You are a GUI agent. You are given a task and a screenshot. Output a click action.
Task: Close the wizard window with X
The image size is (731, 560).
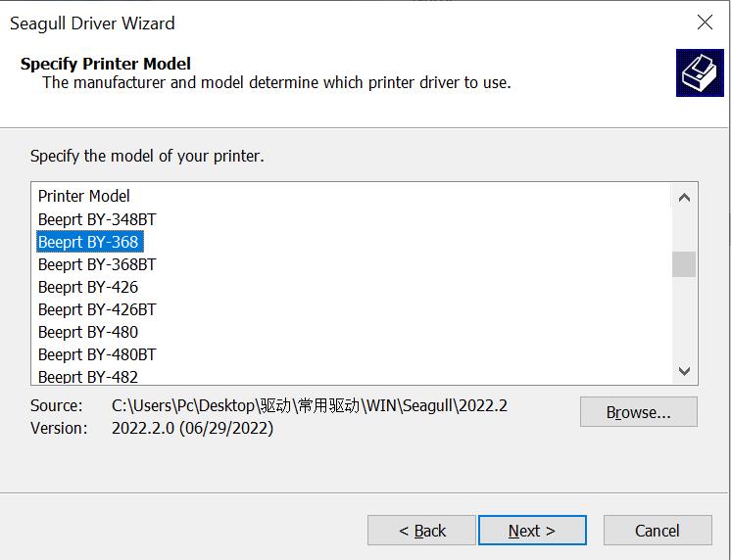(705, 22)
